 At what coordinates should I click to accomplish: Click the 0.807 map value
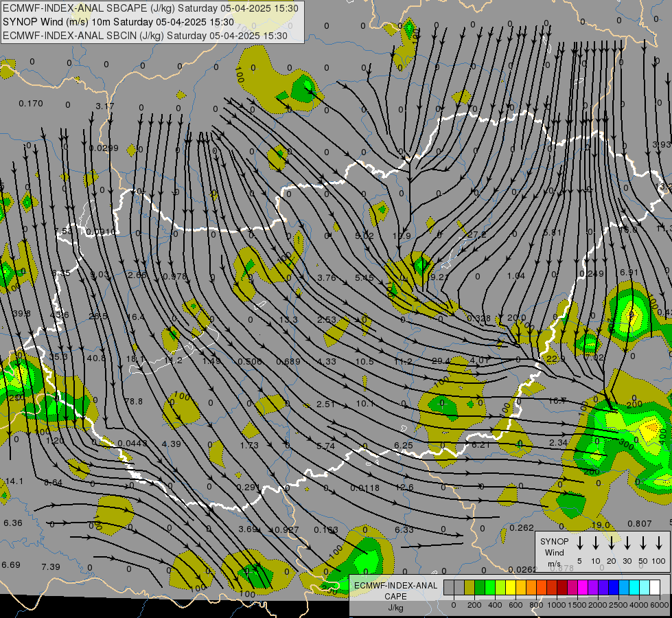(x=640, y=524)
